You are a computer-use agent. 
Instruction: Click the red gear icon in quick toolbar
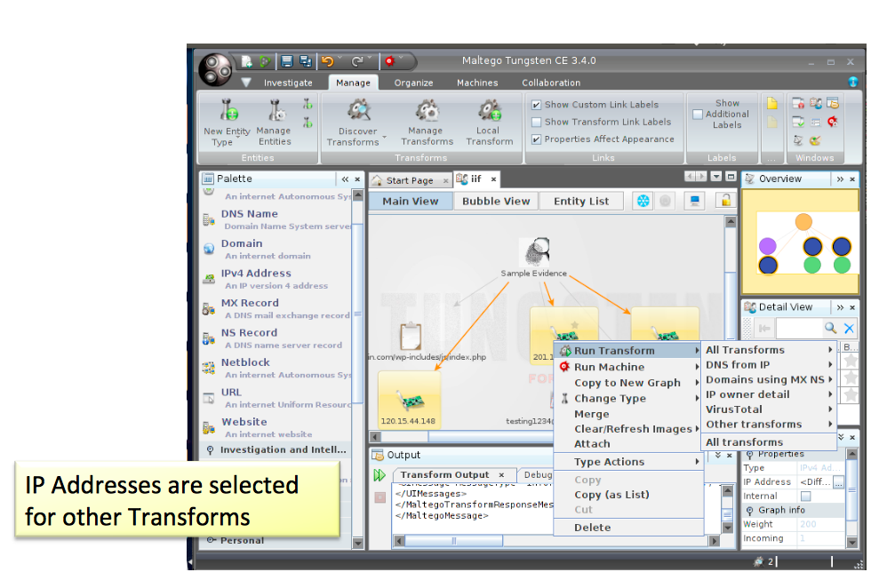tap(389, 61)
